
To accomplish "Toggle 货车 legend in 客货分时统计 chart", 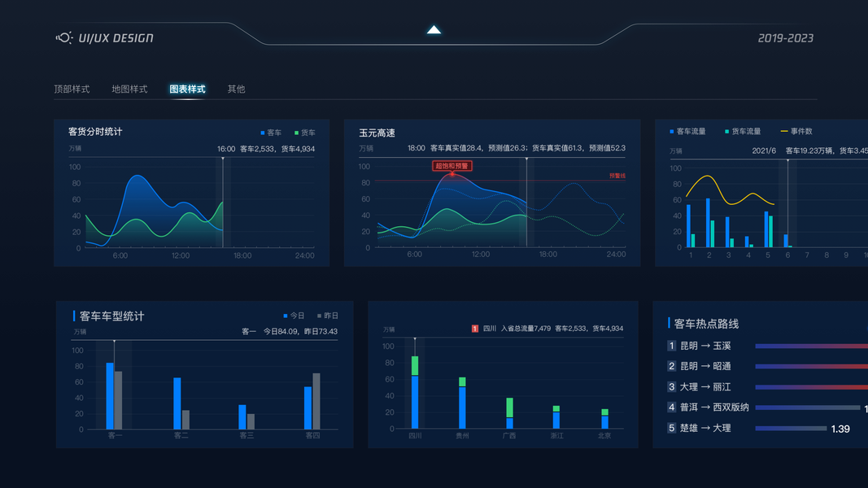I will coord(305,133).
